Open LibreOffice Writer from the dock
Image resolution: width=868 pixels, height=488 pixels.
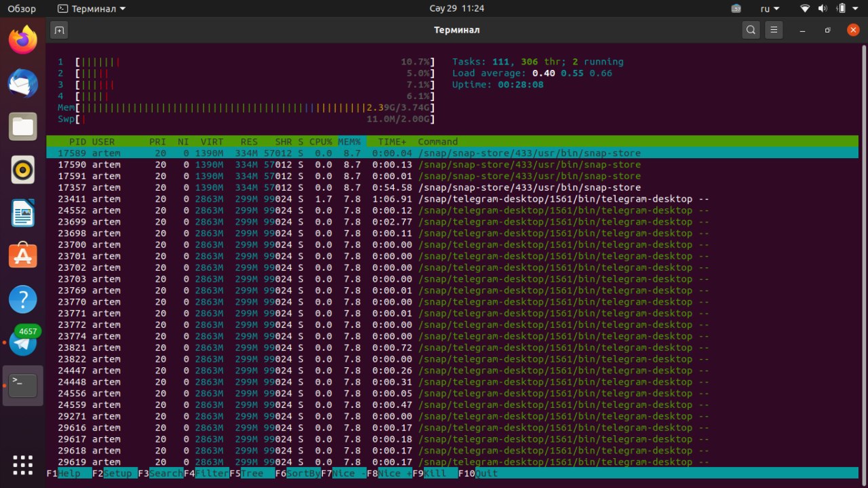click(x=23, y=213)
